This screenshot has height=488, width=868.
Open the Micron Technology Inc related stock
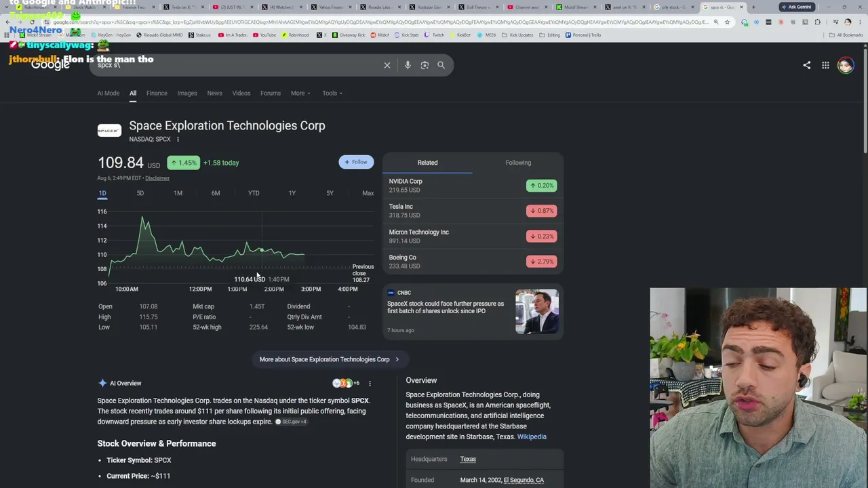tap(473, 237)
